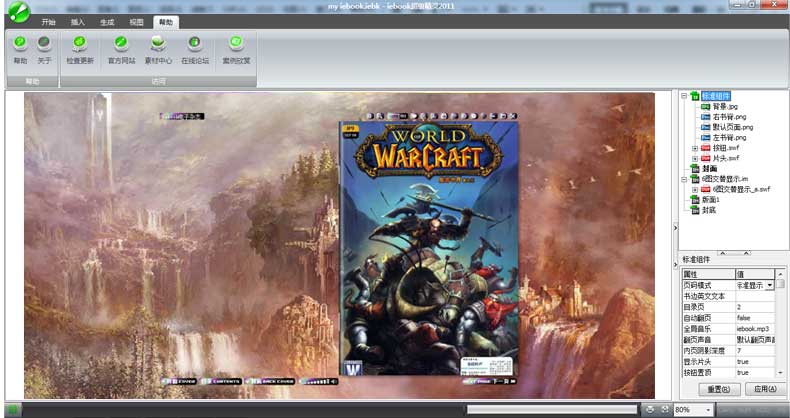Open the 页码模式 value dropdown

click(770, 285)
